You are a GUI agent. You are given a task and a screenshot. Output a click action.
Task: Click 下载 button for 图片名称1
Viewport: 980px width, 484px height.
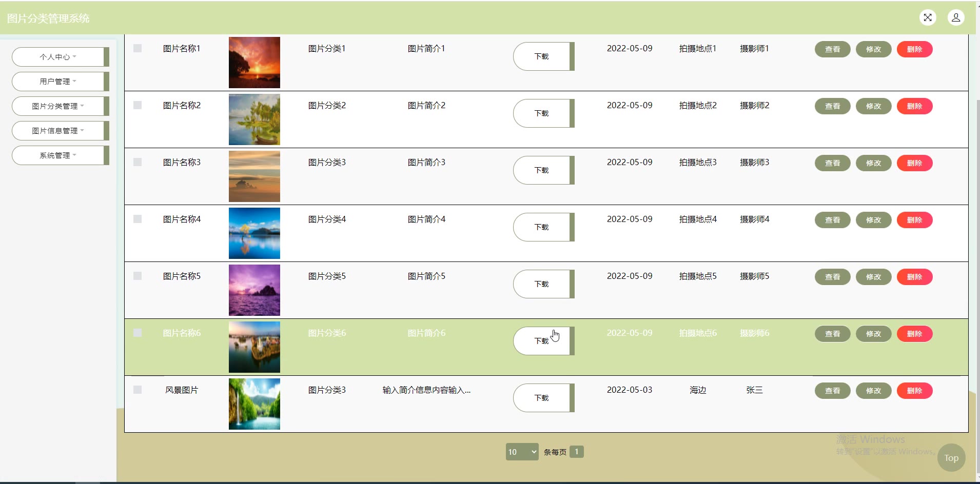tap(543, 56)
